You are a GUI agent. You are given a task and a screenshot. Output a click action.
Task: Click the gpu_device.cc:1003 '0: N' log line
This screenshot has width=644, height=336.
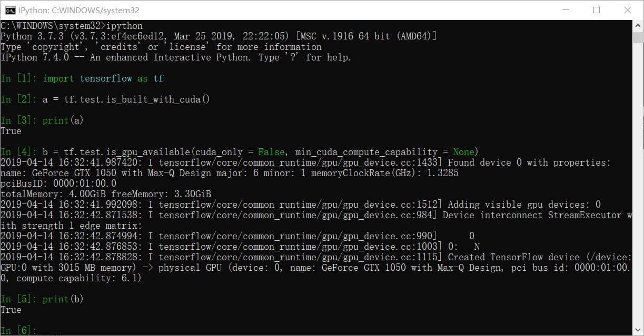[240, 247]
